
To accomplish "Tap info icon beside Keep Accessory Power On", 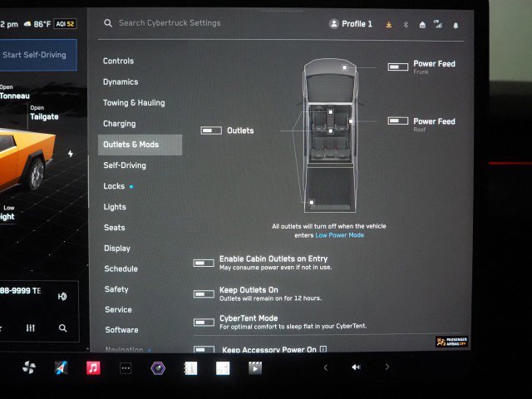I will point(323,349).
